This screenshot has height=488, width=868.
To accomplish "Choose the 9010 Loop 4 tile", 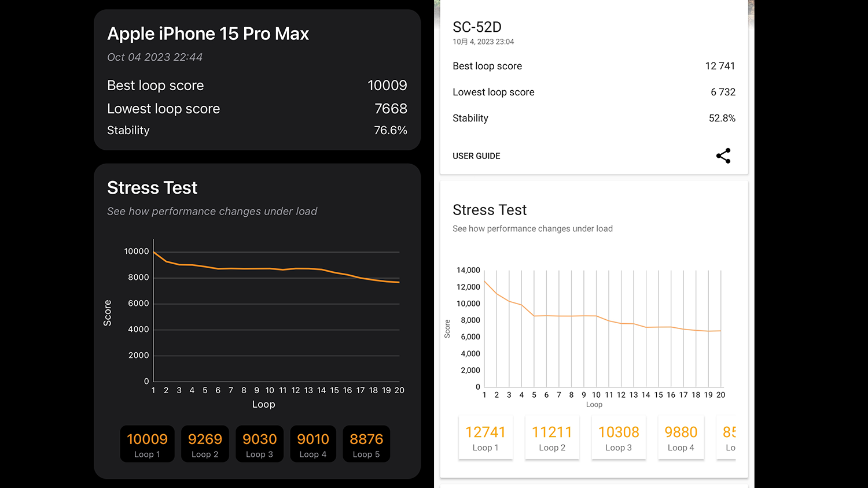I will click(x=313, y=444).
